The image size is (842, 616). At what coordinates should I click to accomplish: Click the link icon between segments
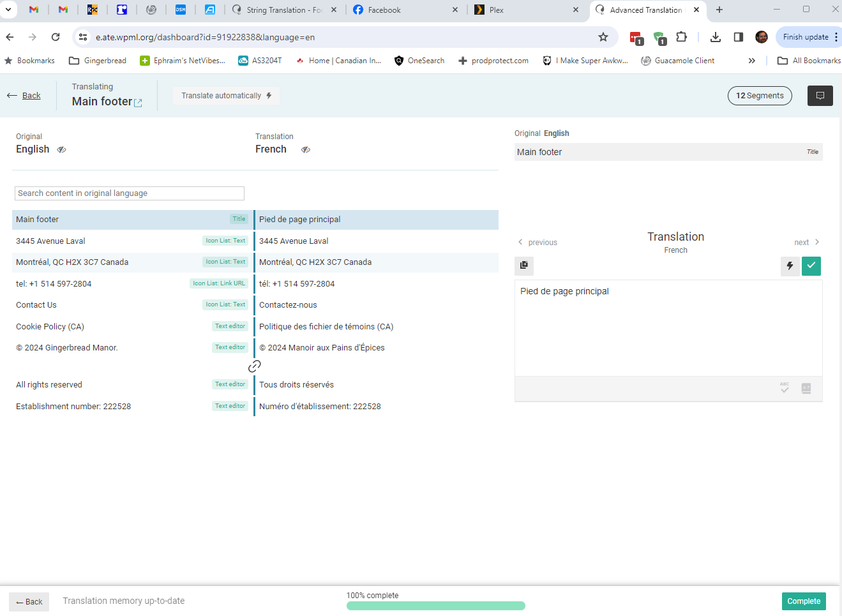[x=254, y=366]
